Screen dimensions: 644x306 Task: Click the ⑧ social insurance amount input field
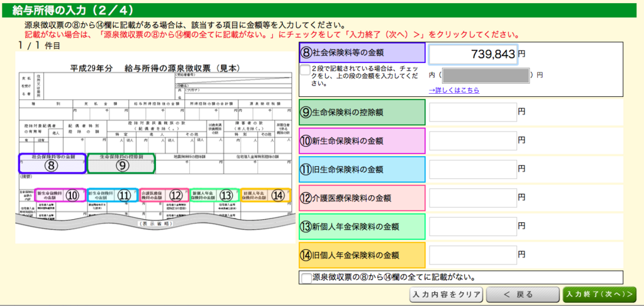[x=473, y=55]
